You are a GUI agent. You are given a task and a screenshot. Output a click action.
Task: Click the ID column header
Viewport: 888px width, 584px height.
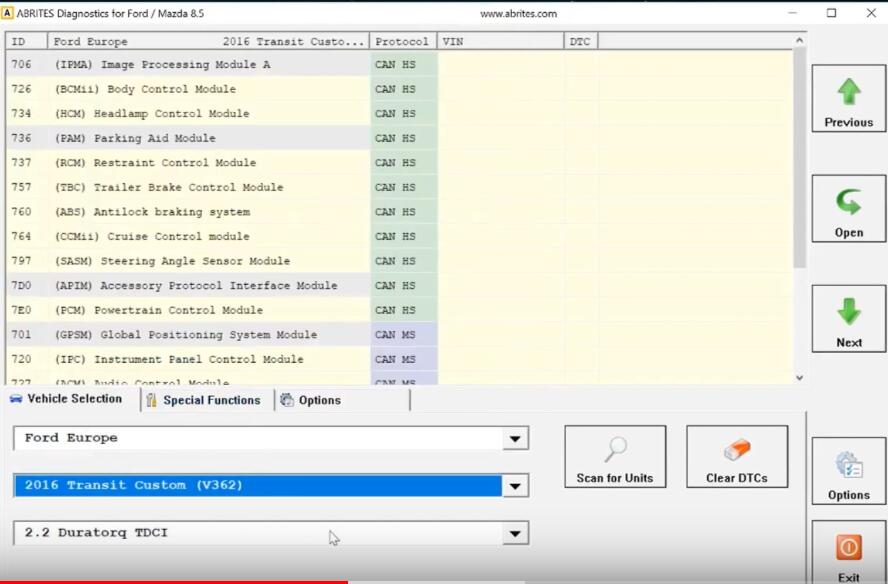pyautogui.click(x=26, y=41)
